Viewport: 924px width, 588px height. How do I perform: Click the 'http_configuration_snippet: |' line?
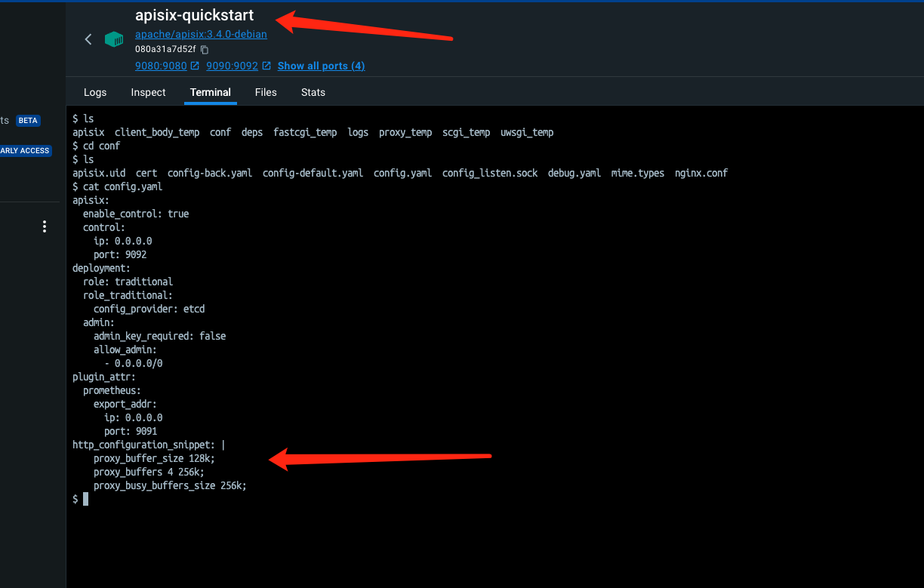[149, 445]
